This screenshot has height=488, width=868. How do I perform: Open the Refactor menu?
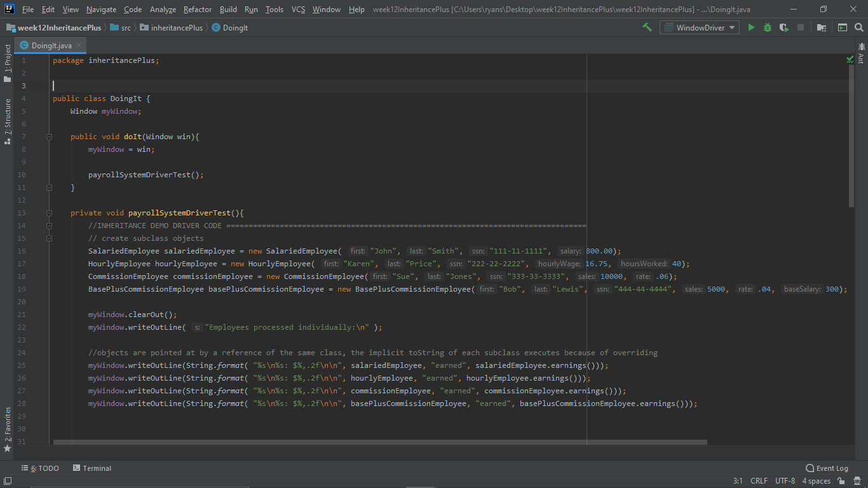[197, 9]
